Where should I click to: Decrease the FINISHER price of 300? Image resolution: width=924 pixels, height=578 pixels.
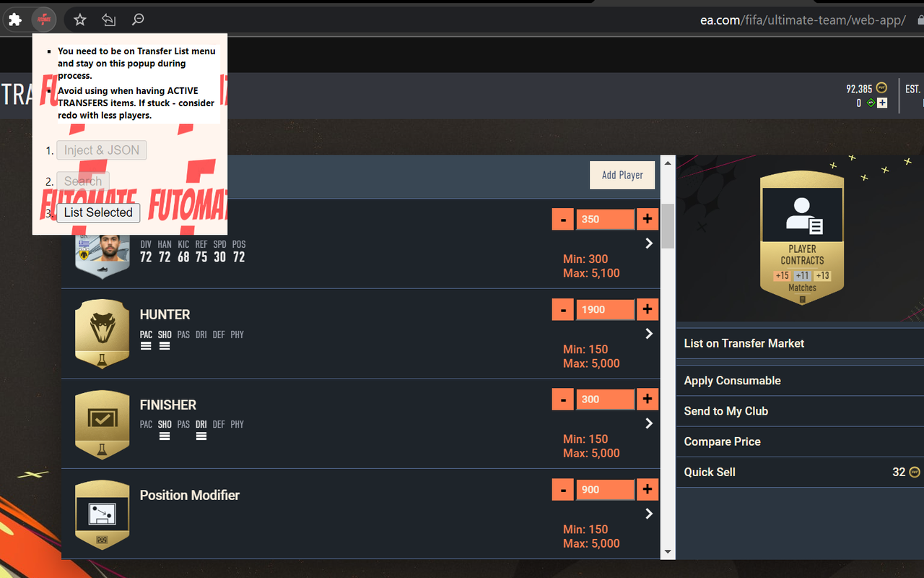tap(563, 399)
